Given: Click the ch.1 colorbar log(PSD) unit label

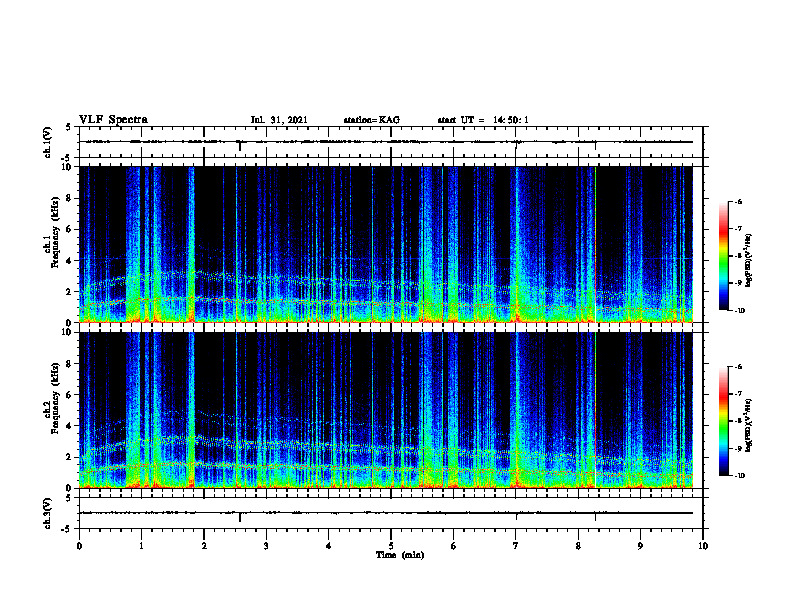Looking at the screenshot, I should (x=749, y=260).
